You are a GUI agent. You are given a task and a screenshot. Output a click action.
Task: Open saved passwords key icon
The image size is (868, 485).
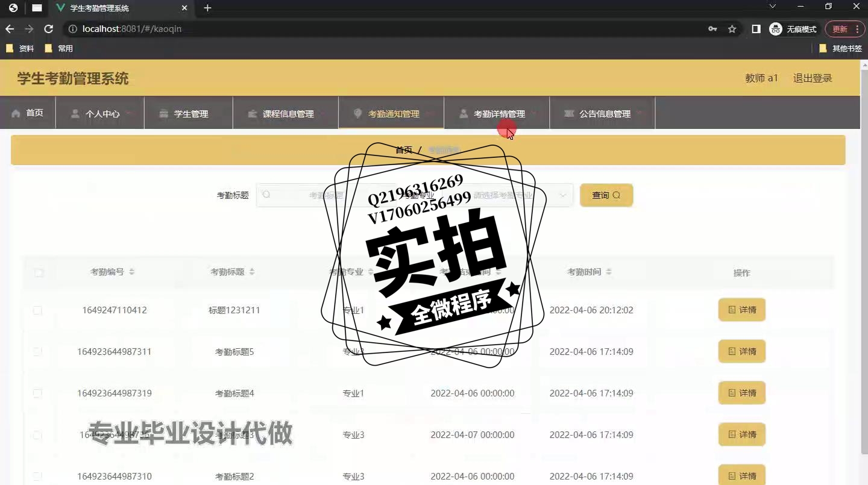point(712,29)
